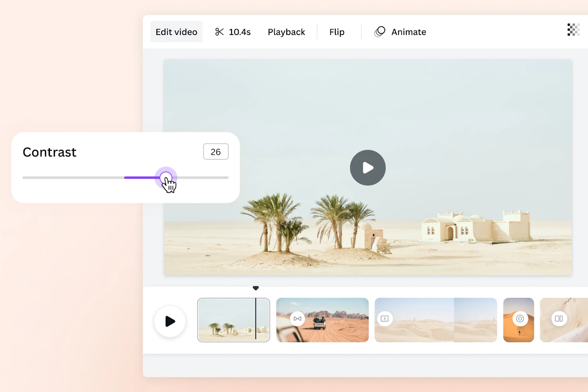Click the transition icon on the jeep clip
Image resolution: width=588 pixels, height=392 pixels.
coord(297,318)
